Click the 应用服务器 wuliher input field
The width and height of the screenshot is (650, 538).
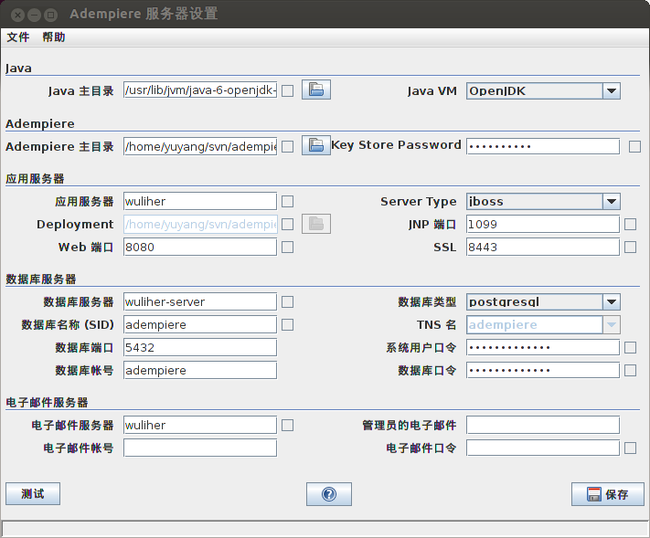pyautogui.click(x=200, y=201)
